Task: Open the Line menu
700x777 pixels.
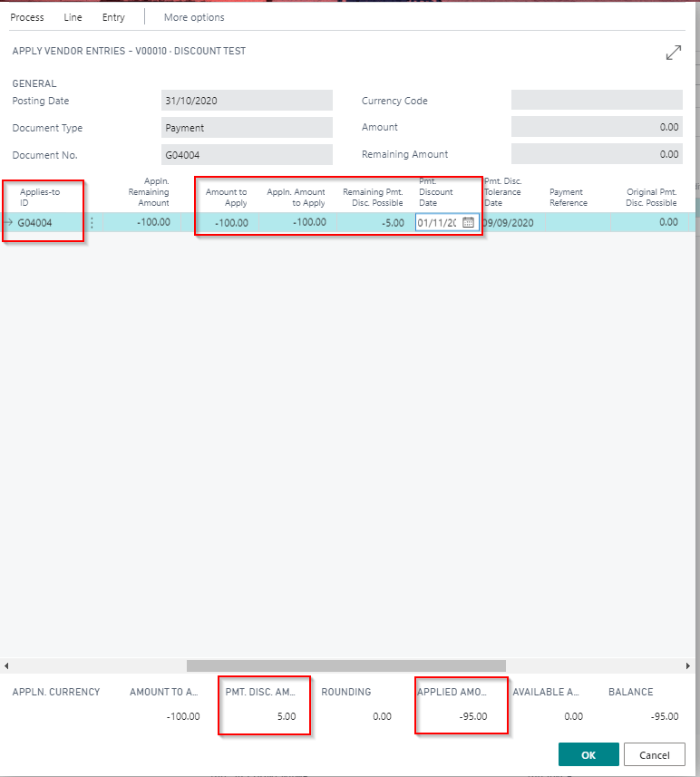Action: (x=73, y=17)
